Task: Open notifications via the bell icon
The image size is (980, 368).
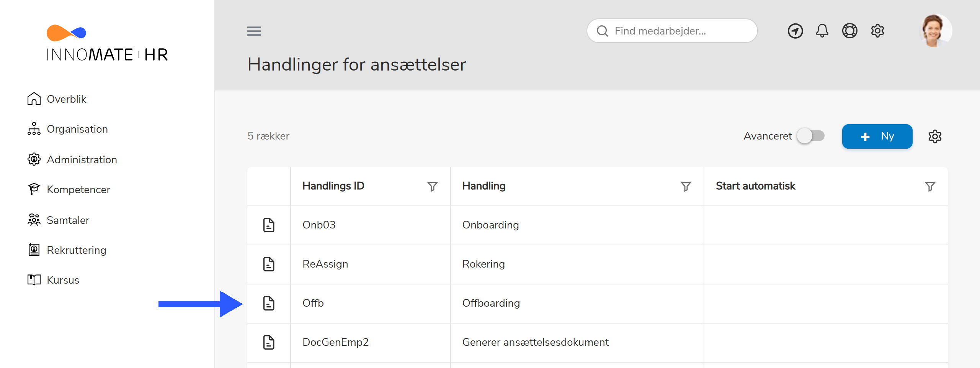Action: (822, 31)
